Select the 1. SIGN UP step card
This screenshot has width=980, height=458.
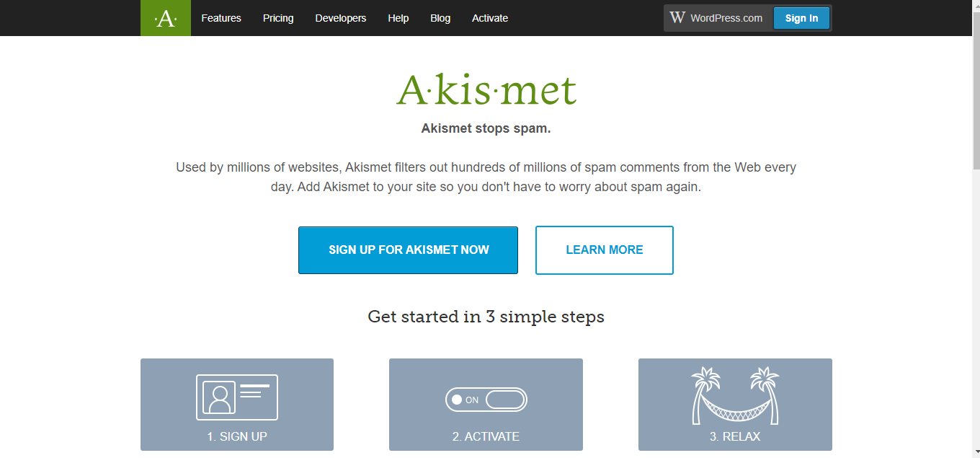237,405
